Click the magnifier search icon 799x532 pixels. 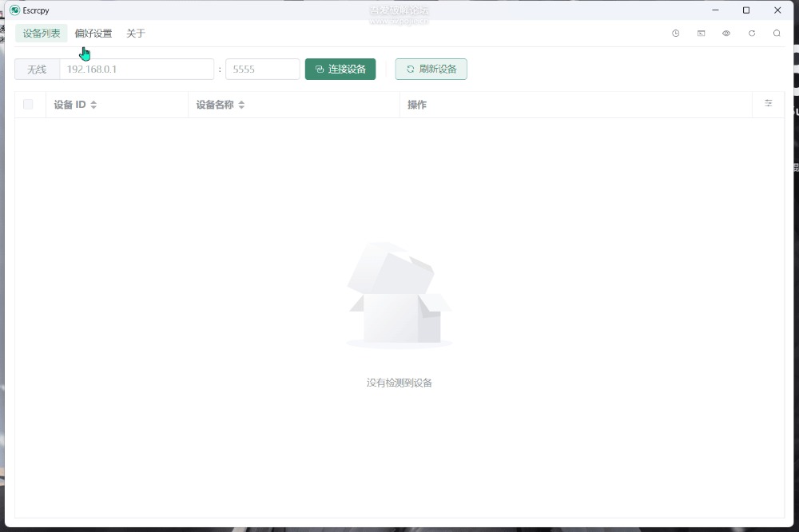tap(777, 34)
